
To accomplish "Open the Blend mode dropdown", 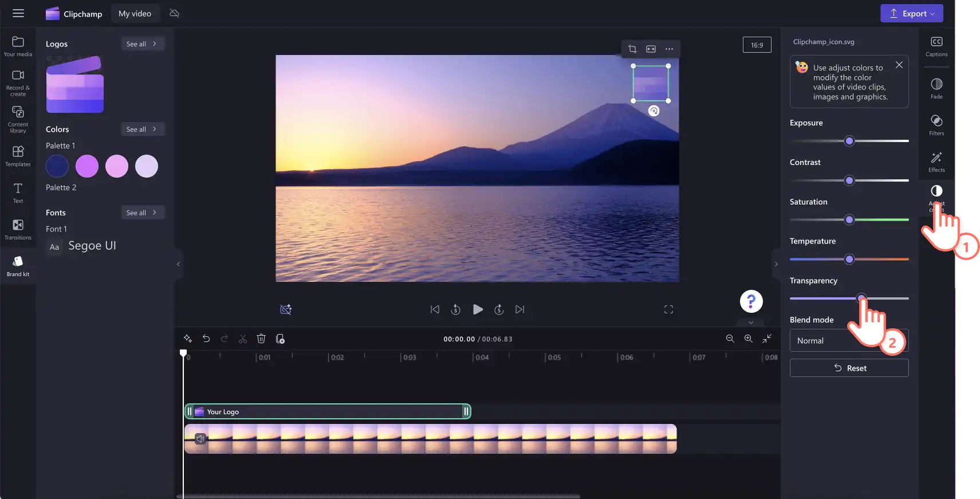I will pos(849,340).
